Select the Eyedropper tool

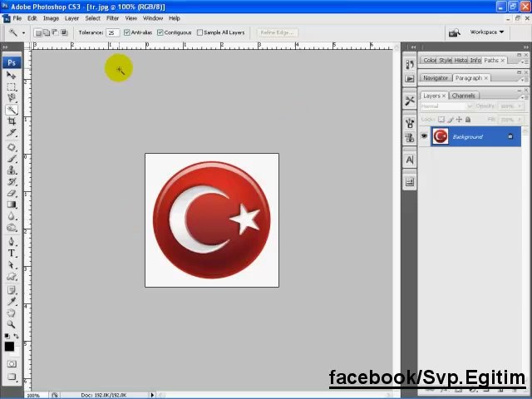click(11, 302)
